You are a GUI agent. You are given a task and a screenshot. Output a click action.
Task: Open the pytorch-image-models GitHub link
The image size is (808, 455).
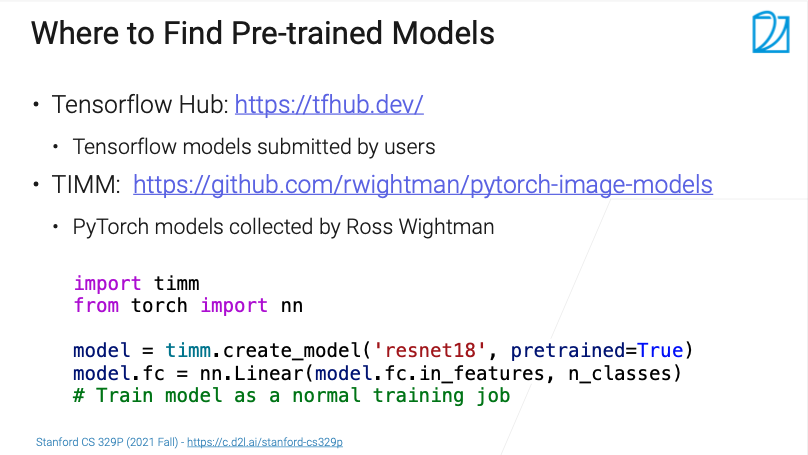(422, 184)
